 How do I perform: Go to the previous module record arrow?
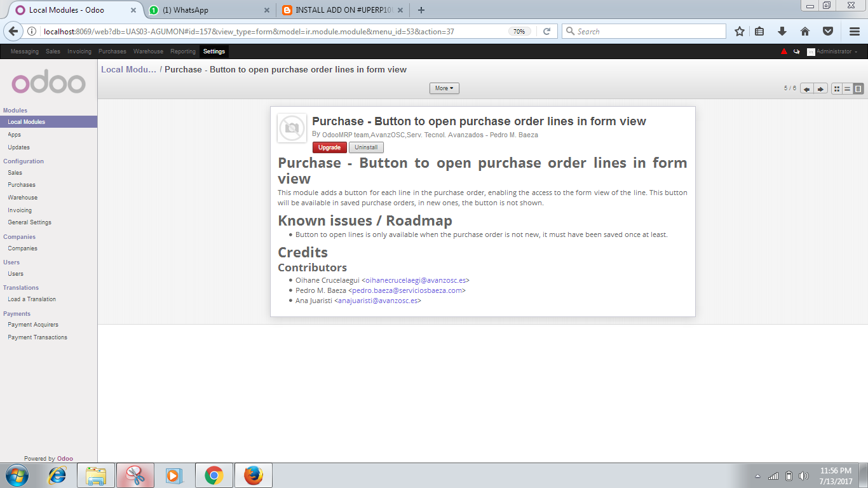tap(807, 89)
